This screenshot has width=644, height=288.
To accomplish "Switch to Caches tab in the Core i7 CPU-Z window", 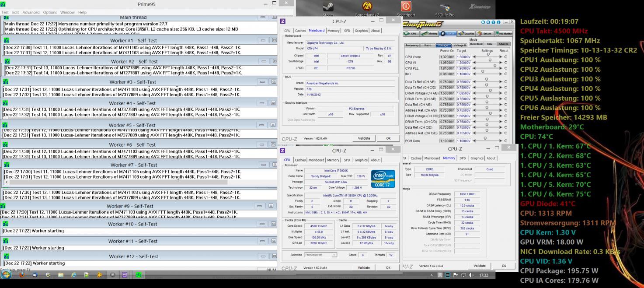I will [300, 160].
